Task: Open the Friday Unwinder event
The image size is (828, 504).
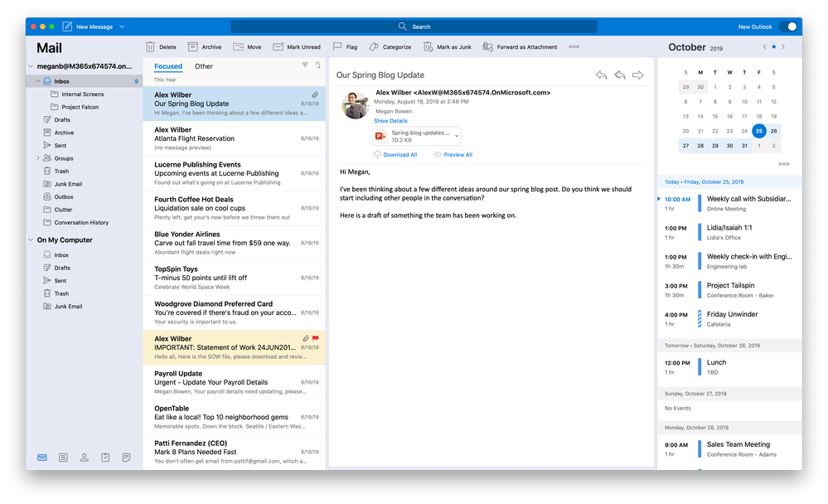Action: (x=729, y=319)
